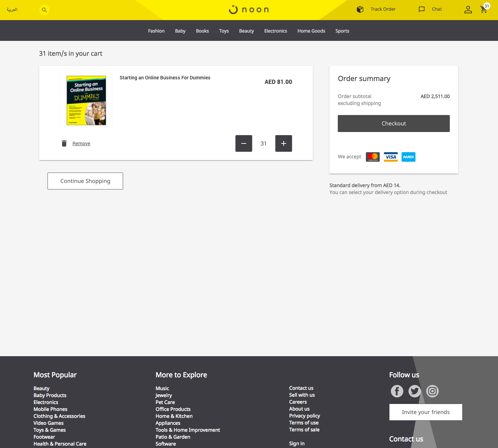Open footer Pet Care link

165,402
